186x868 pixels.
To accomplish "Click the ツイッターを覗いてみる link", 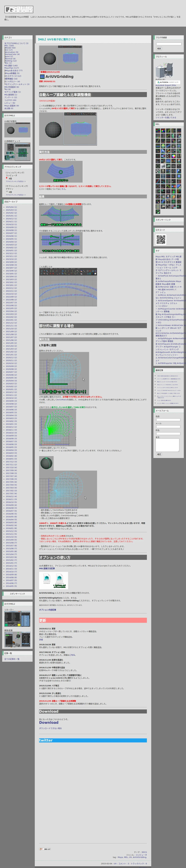I will pyautogui.click(x=166, y=118).
